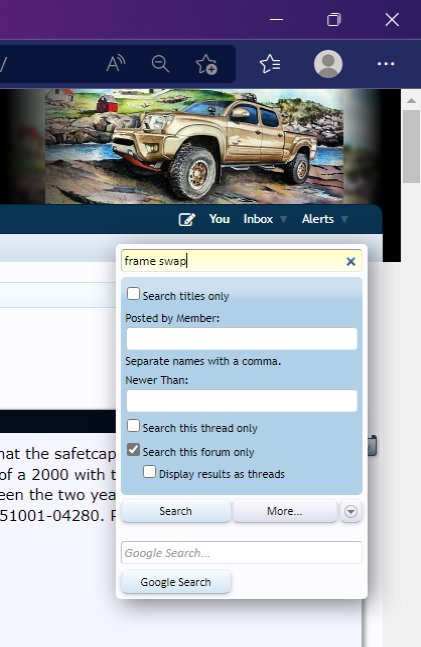
Task: Open the You account menu
Action: click(219, 219)
